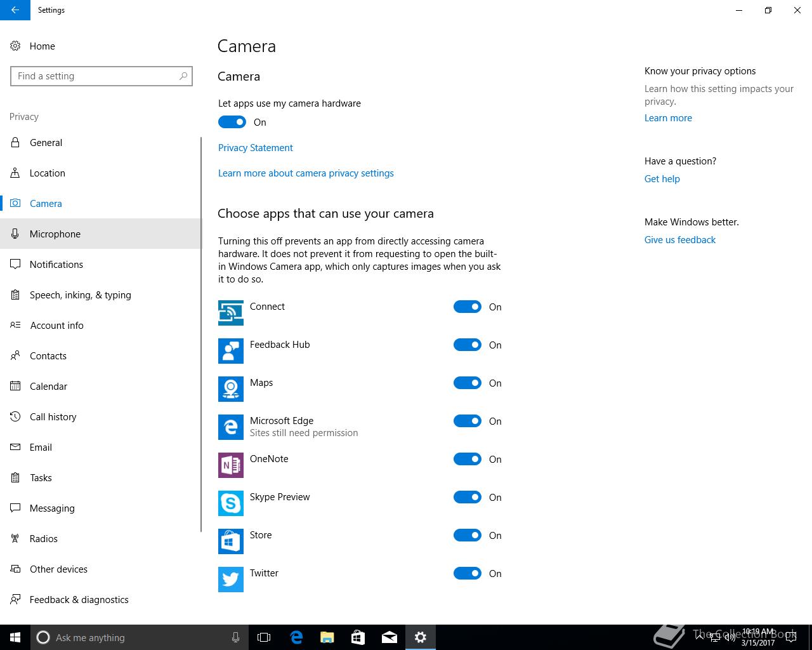The image size is (812, 650).
Task: Click the Get help link
Action: (662, 178)
